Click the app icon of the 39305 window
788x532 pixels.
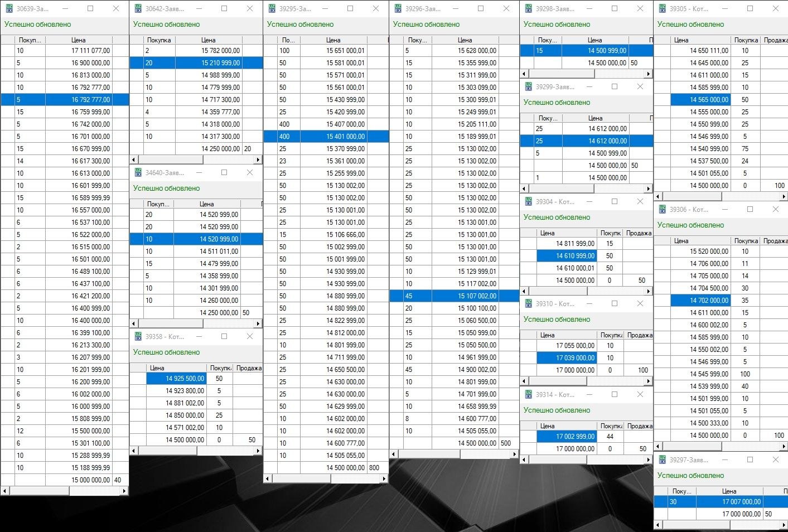(662, 9)
